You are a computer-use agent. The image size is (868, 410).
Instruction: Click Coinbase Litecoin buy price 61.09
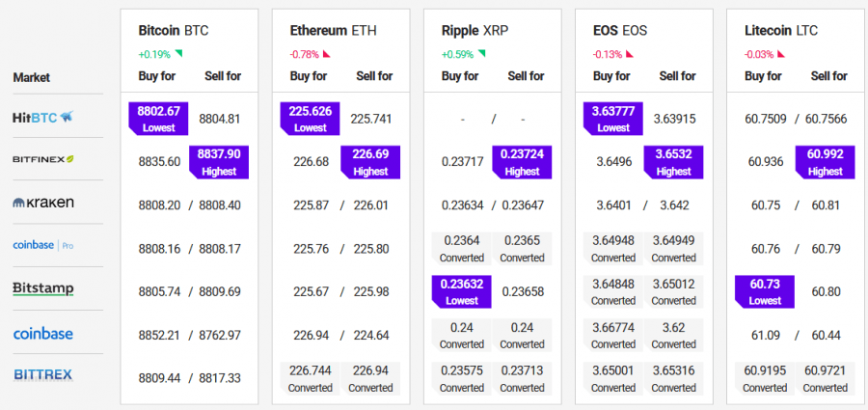tap(766, 335)
